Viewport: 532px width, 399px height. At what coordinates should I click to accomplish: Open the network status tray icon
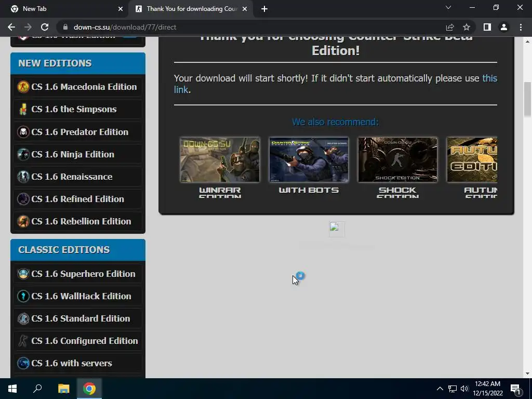coord(453,389)
